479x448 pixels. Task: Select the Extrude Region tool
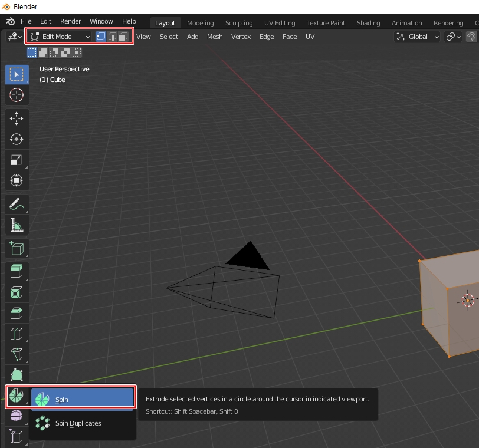coord(17,272)
